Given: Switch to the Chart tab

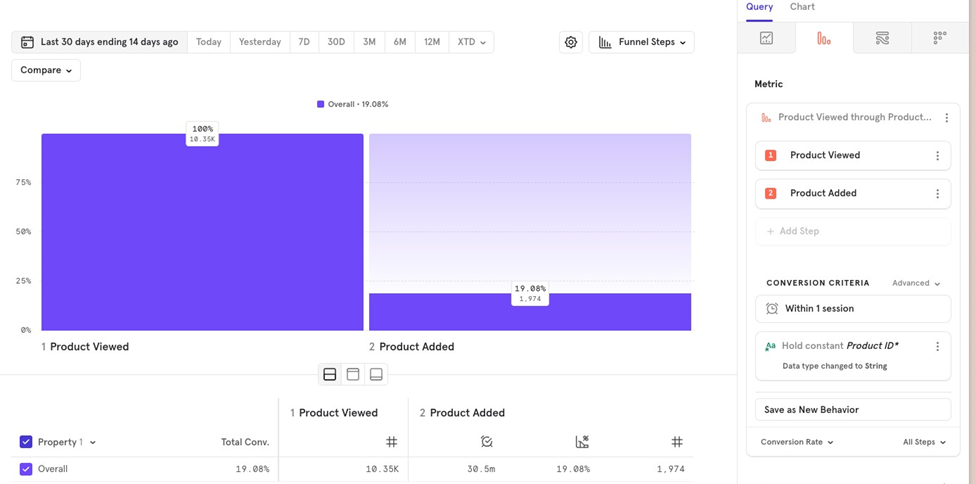Looking at the screenshot, I should pyautogui.click(x=802, y=7).
